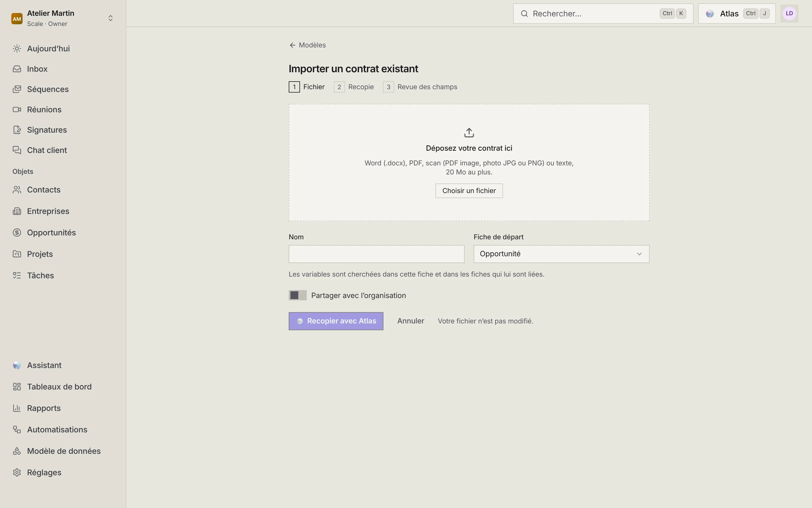This screenshot has height=508, width=812.
Task: Open Aujourd'hui in the sidebar
Action: [63, 49]
